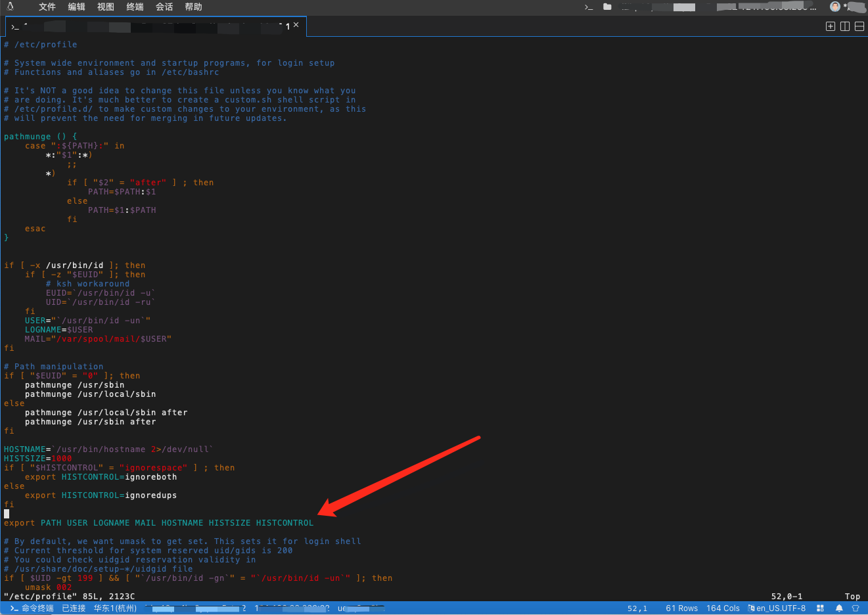Screen dimensions: 868x615
Task: Split terminal horizontally with row icon
Action: point(859,26)
